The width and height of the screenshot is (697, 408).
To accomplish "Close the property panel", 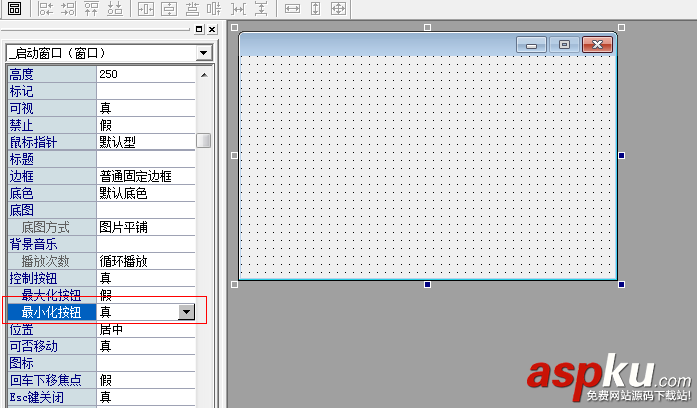I will click(x=212, y=29).
